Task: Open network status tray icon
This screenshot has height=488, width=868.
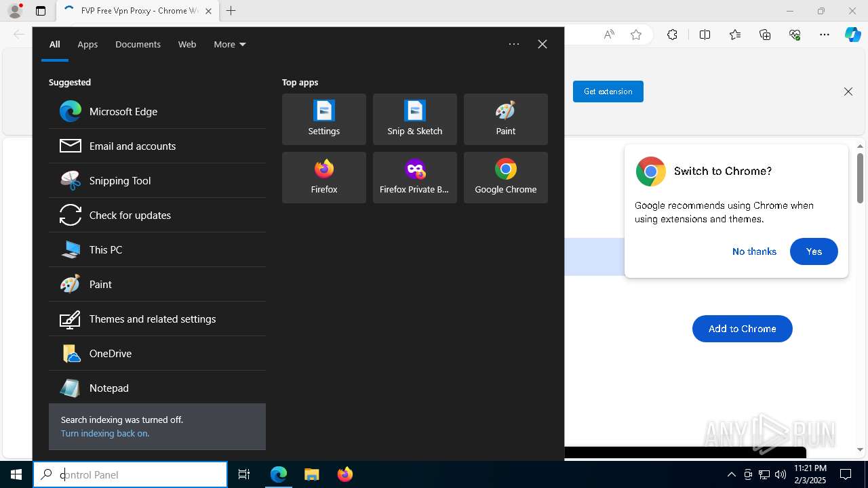Action: 764,474
